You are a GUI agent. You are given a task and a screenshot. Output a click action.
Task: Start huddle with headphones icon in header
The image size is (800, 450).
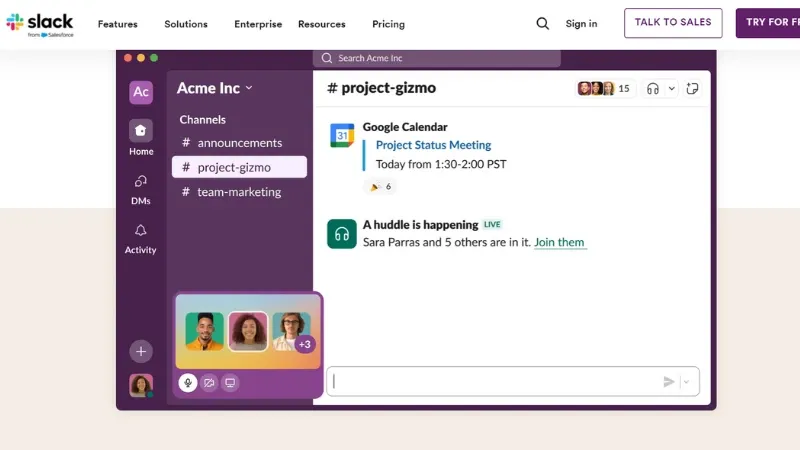click(653, 89)
